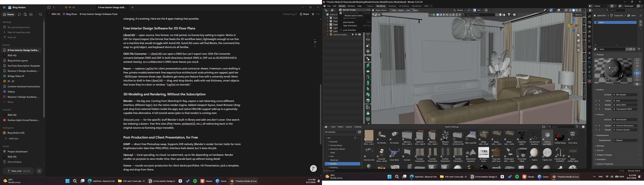Open Windows Start menu on right taskbar
The width and height of the screenshot is (644, 185).
pos(389,177)
